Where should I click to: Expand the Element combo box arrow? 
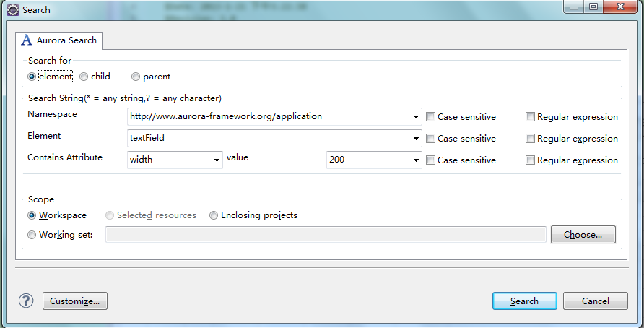tap(416, 139)
